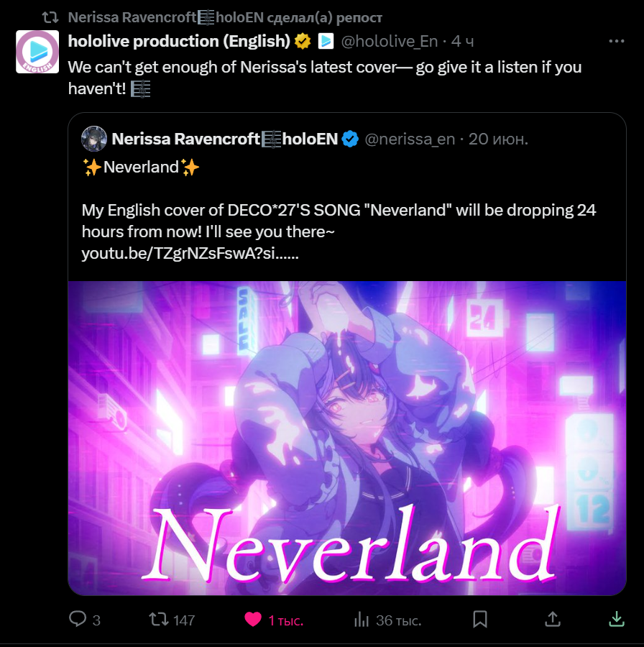Open the Neverland cover artwork image
Screen dimensions: 644x647
click(347, 438)
